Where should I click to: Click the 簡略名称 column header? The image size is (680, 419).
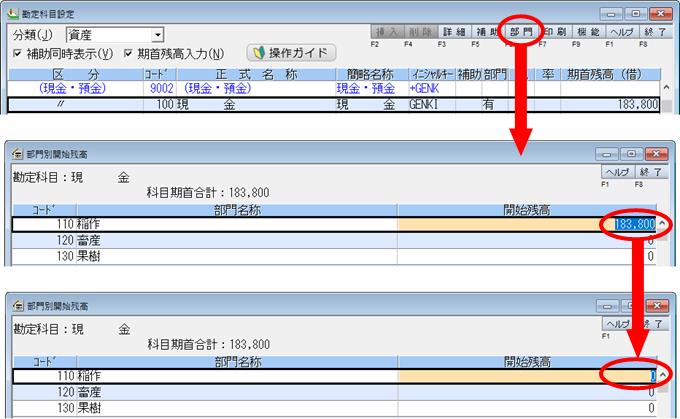pyautogui.click(x=370, y=75)
